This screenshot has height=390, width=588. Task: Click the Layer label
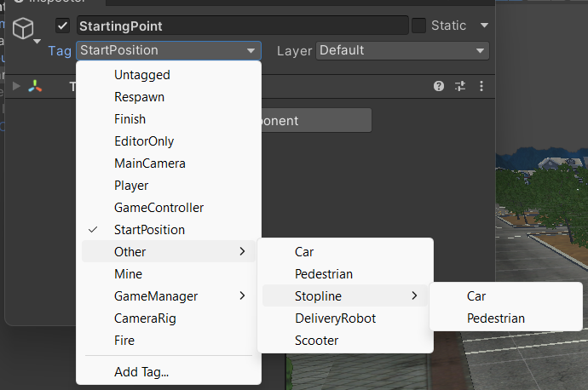(x=294, y=51)
